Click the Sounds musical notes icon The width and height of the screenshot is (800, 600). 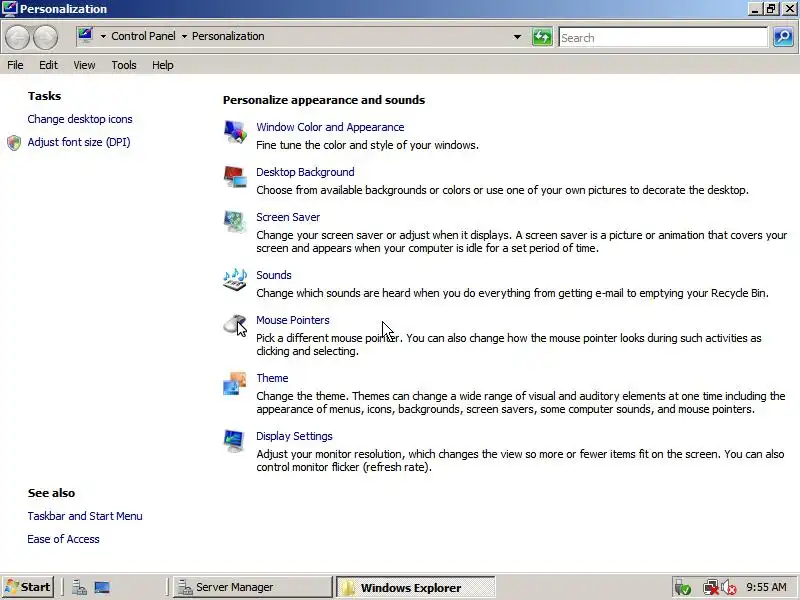pyautogui.click(x=235, y=280)
